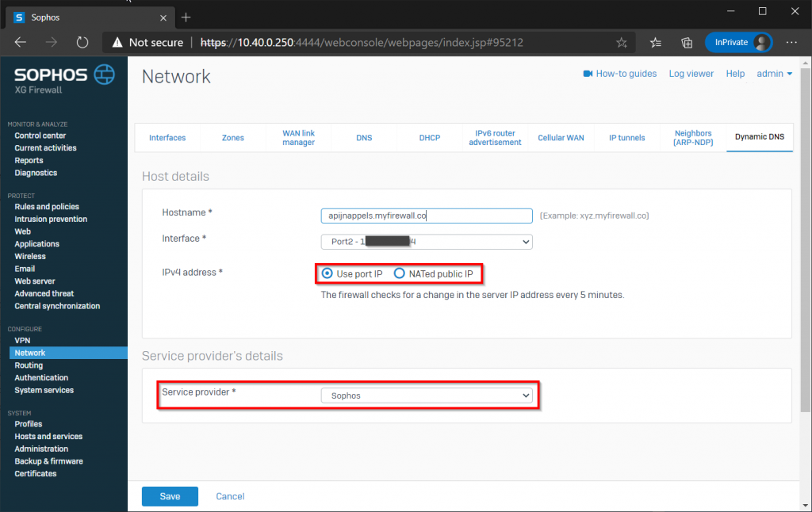The width and height of the screenshot is (812, 512).
Task: Open How-to guides link
Action: point(626,74)
